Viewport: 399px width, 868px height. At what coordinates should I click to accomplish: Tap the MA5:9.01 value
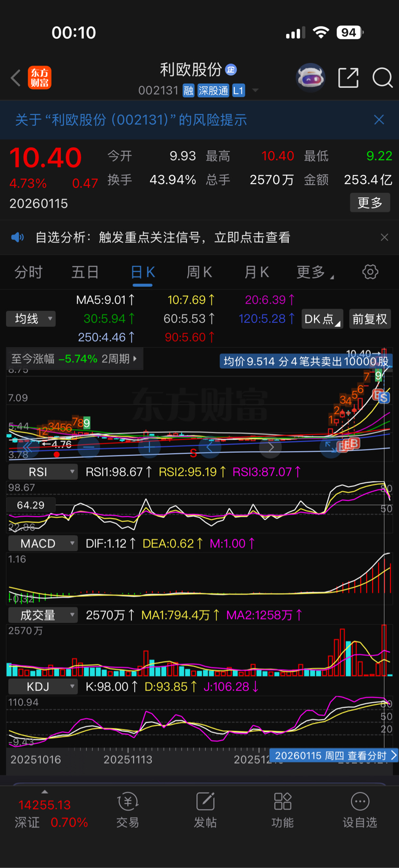coord(105,300)
